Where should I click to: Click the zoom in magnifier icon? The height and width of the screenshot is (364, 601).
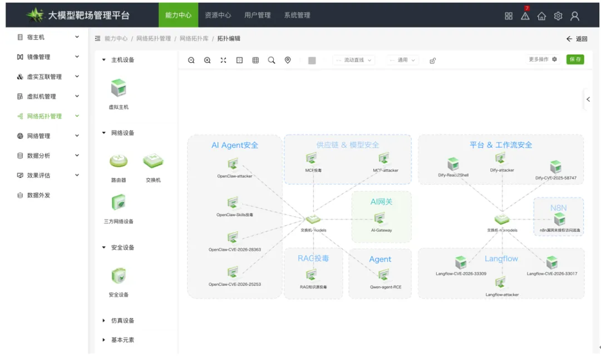(208, 60)
